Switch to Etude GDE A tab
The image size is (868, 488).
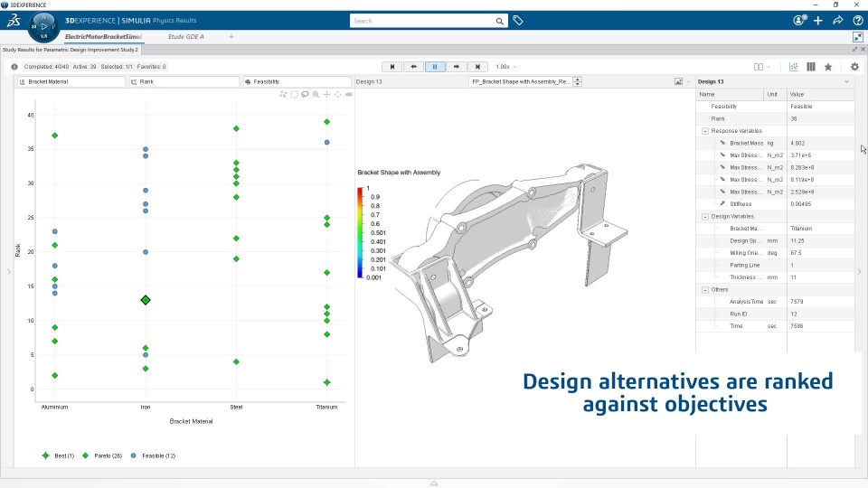[x=186, y=36]
